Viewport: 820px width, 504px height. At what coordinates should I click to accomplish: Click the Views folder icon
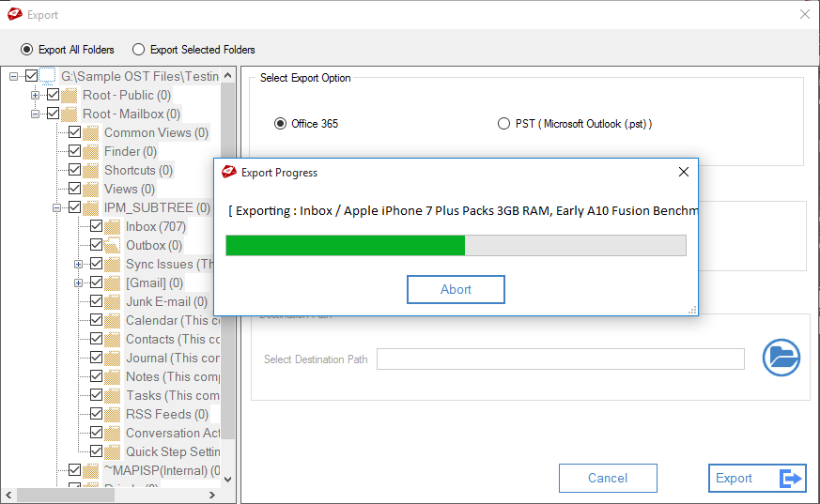coord(90,189)
